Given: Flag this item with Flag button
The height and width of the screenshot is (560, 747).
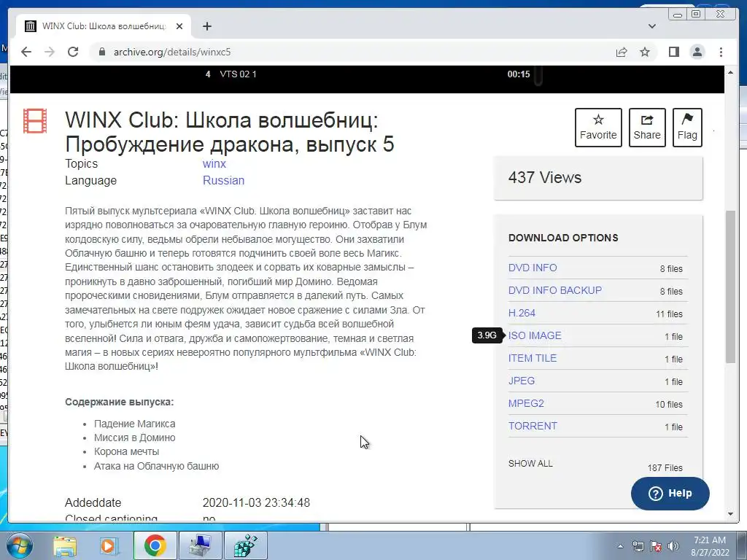Looking at the screenshot, I should click(x=687, y=128).
